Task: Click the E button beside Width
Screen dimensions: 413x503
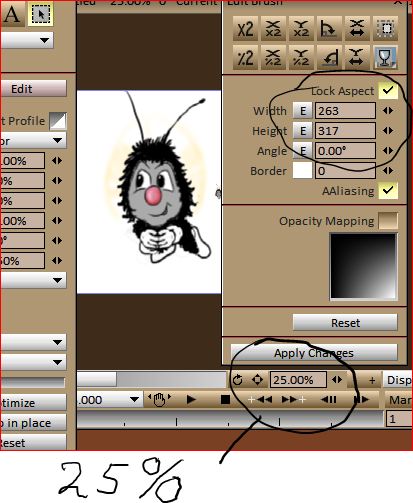Action: point(303,111)
